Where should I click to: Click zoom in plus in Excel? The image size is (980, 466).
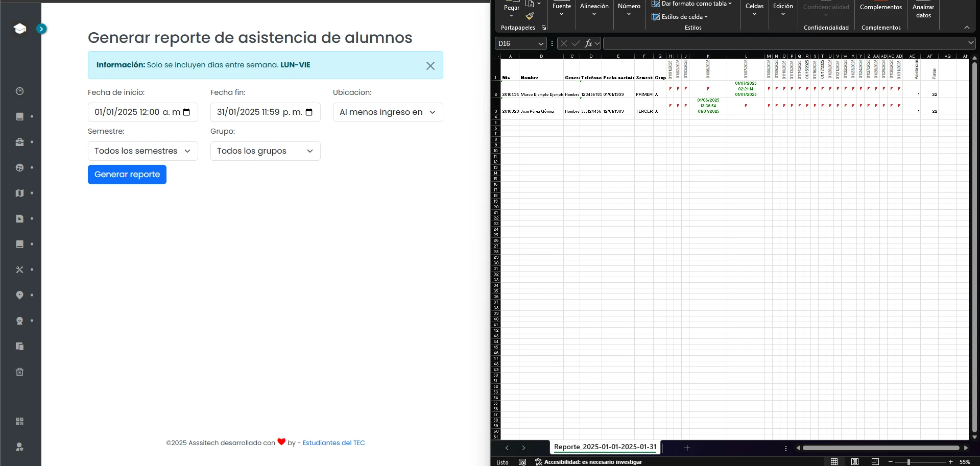(950, 462)
